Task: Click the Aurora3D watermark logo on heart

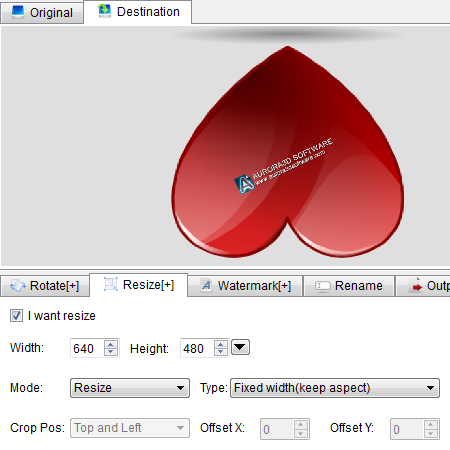Action: point(245,184)
